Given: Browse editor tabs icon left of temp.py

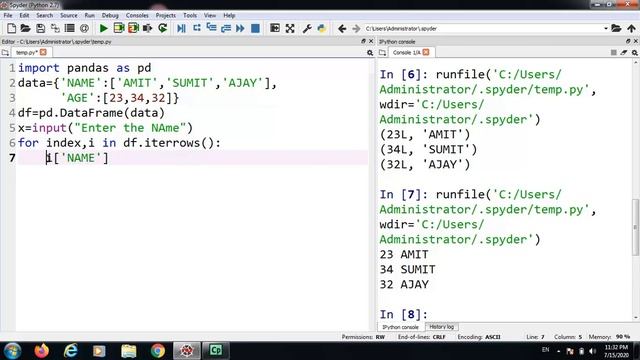Looking at the screenshot, I should click(5, 53).
